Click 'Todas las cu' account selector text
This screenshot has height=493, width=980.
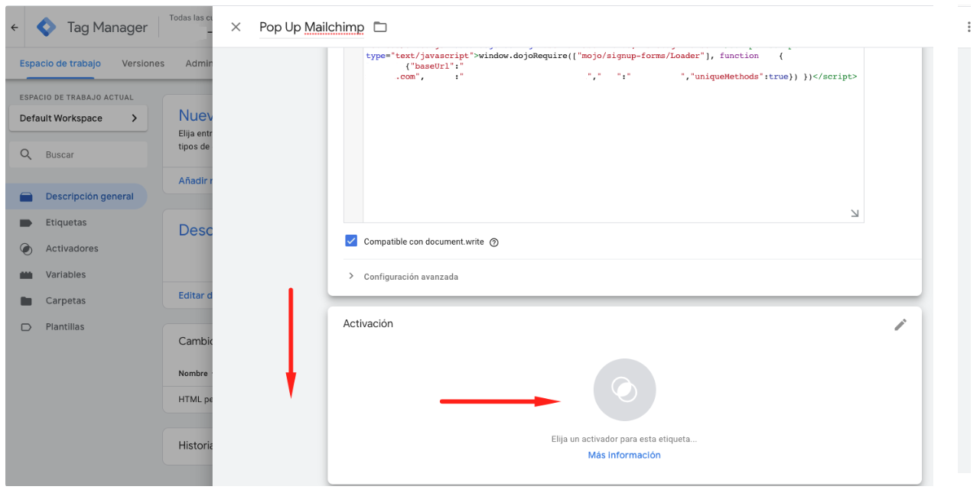click(x=190, y=18)
